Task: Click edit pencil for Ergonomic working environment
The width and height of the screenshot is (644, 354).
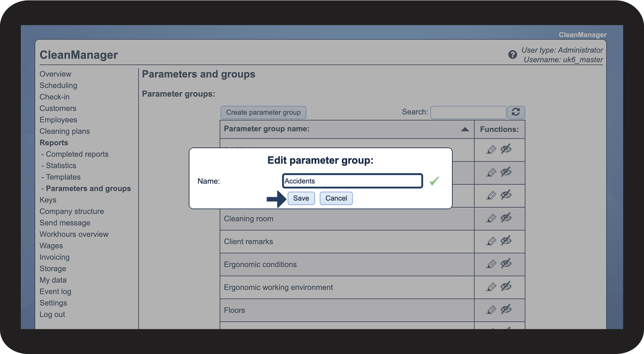Action: (x=491, y=287)
